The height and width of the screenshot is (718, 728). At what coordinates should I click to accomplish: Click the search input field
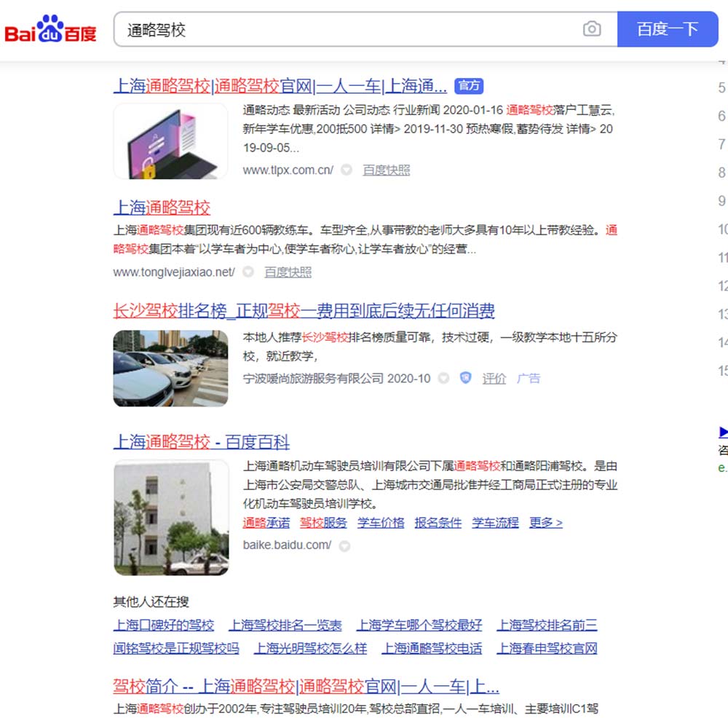[x=349, y=29]
